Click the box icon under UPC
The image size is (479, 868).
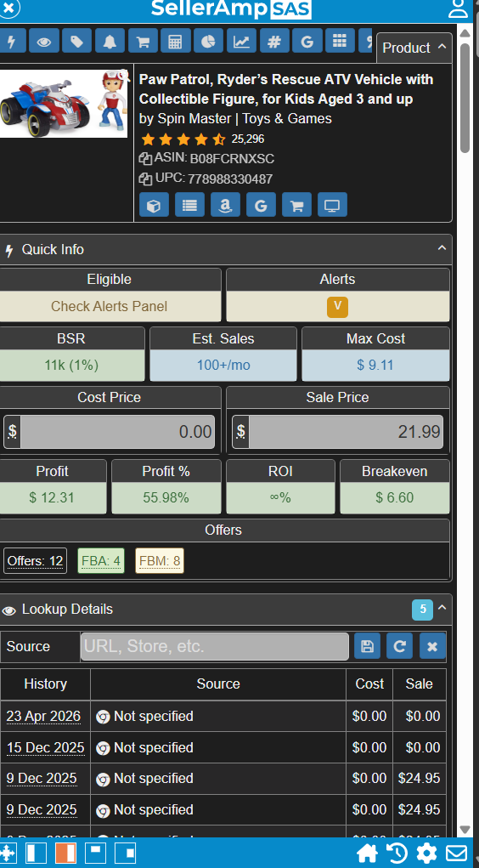click(x=154, y=205)
